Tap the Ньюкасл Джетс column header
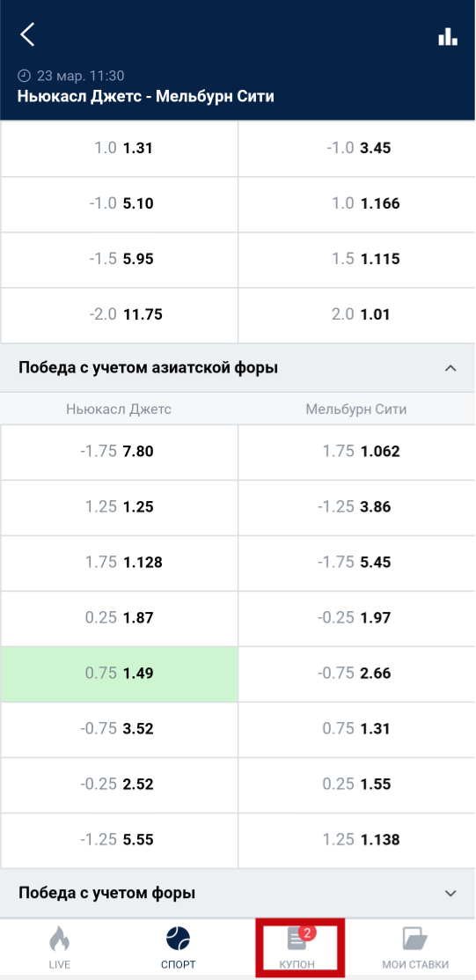476x980 pixels. coord(119,409)
